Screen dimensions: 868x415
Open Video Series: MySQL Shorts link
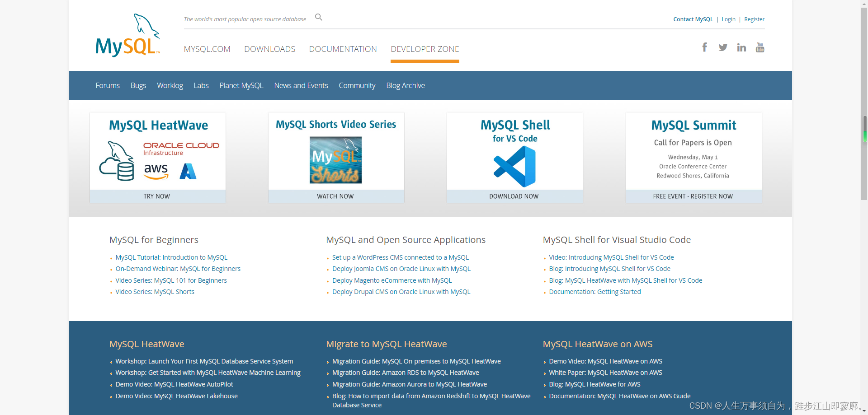155,292
